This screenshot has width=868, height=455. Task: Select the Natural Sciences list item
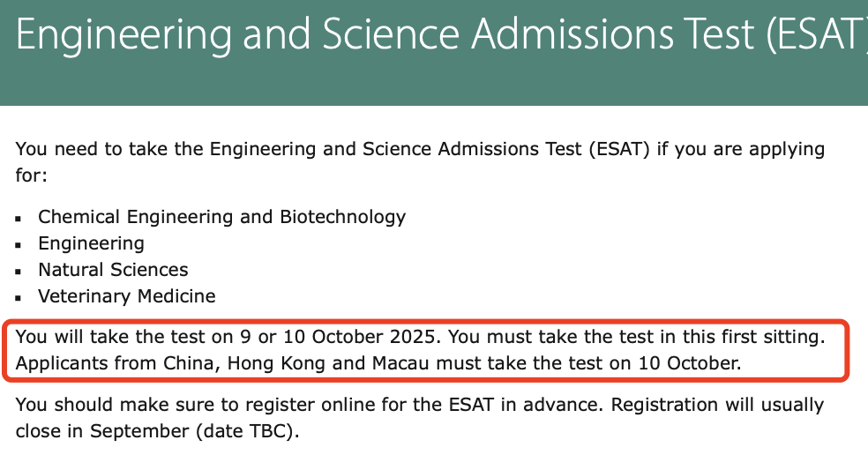tap(113, 270)
